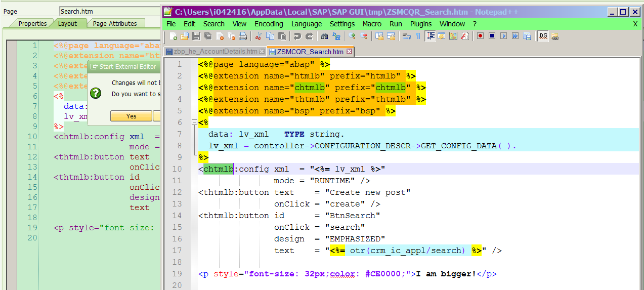
Task: Open the Language menu
Action: (x=307, y=24)
